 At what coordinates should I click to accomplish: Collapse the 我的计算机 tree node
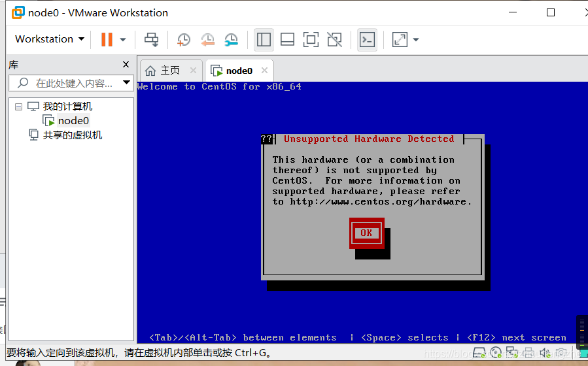(x=18, y=107)
